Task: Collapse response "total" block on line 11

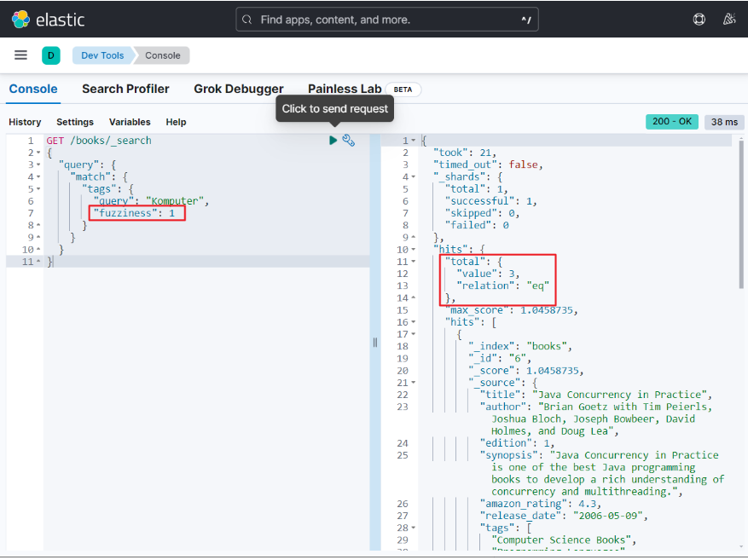Action: [414, 262]
